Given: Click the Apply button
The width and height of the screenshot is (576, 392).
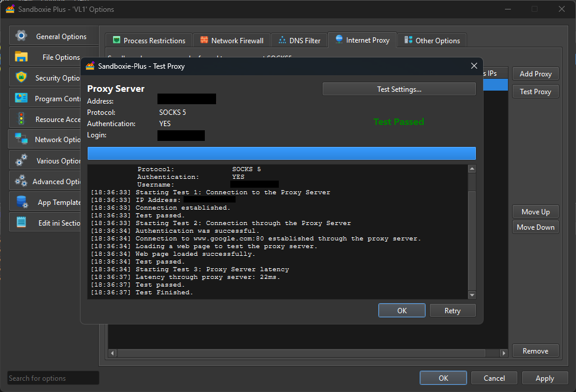Looking at the screenshot, I should (544, 378).
